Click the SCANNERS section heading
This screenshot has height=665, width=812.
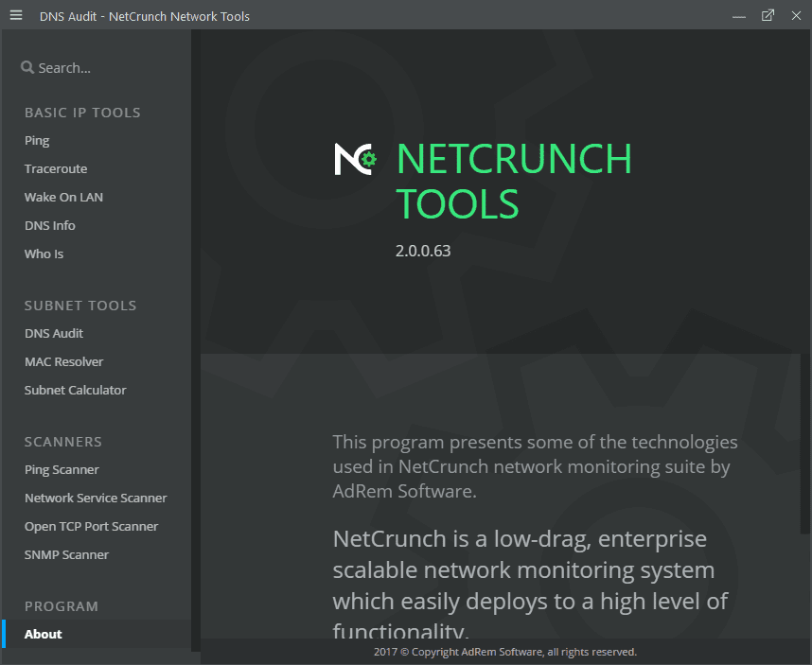[x=63, y=442]
